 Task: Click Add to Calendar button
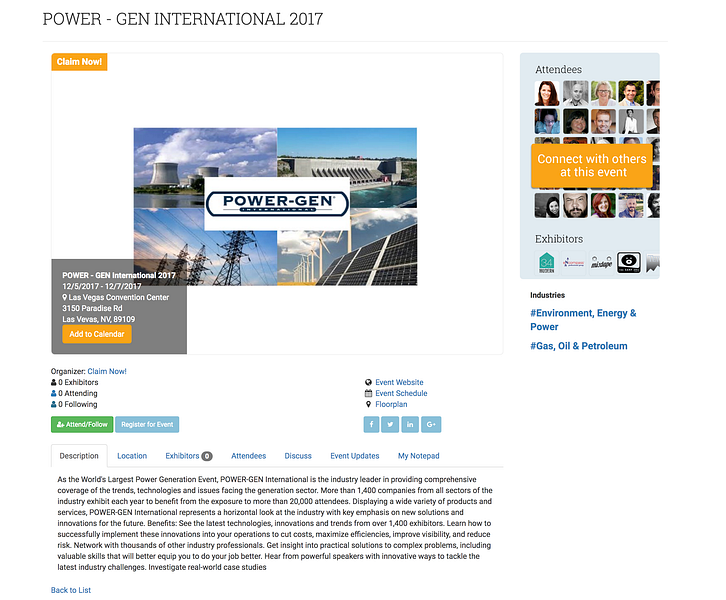pyautogui.click(x=97, y=334)
